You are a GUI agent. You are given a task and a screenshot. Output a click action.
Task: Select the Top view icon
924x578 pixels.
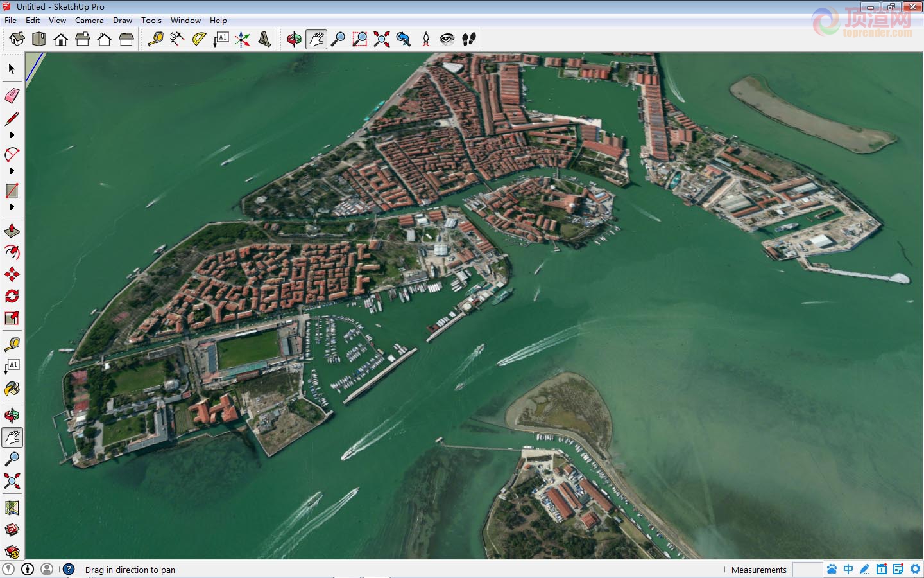pyautogui.click(x=39, y=39)
